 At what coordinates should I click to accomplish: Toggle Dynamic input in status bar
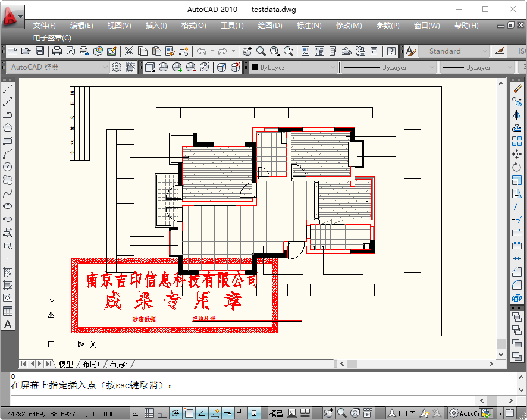(x=228, y=413)
